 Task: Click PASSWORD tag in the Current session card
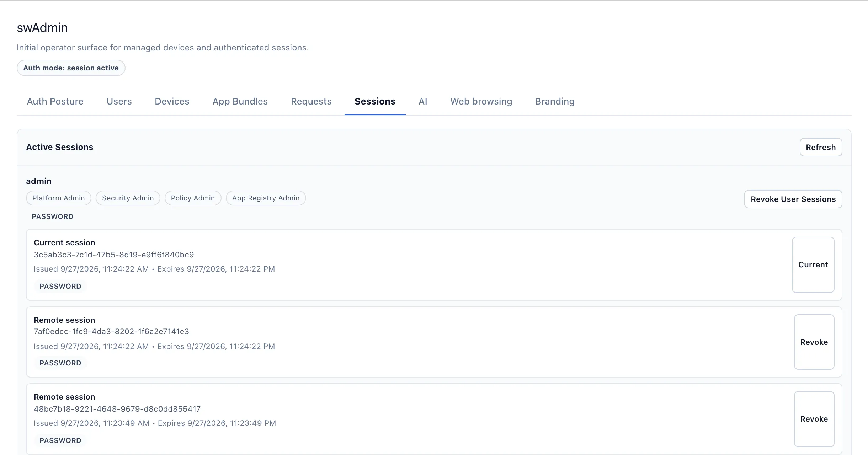coord(60,286)
